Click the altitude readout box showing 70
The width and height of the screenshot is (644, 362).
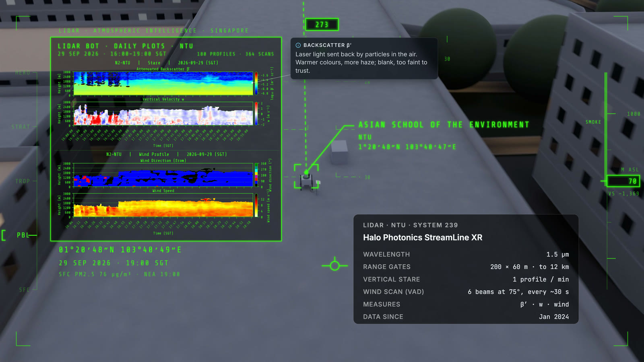click(x=623, y=181)
